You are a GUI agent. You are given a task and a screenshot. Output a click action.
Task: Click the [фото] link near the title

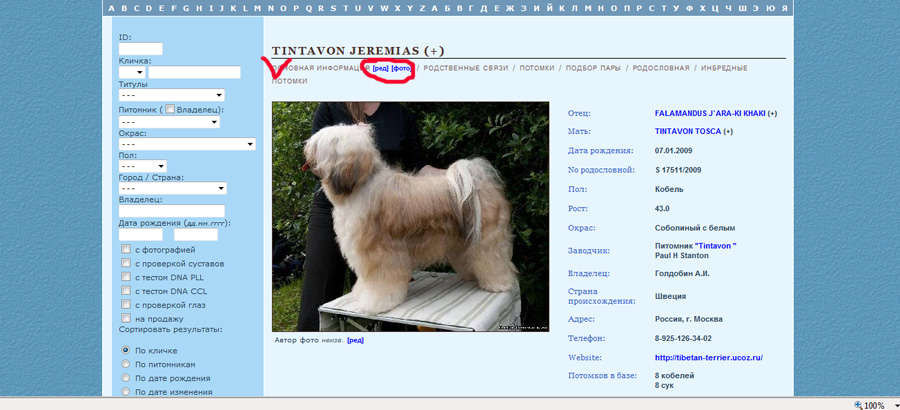coord(401,68)
